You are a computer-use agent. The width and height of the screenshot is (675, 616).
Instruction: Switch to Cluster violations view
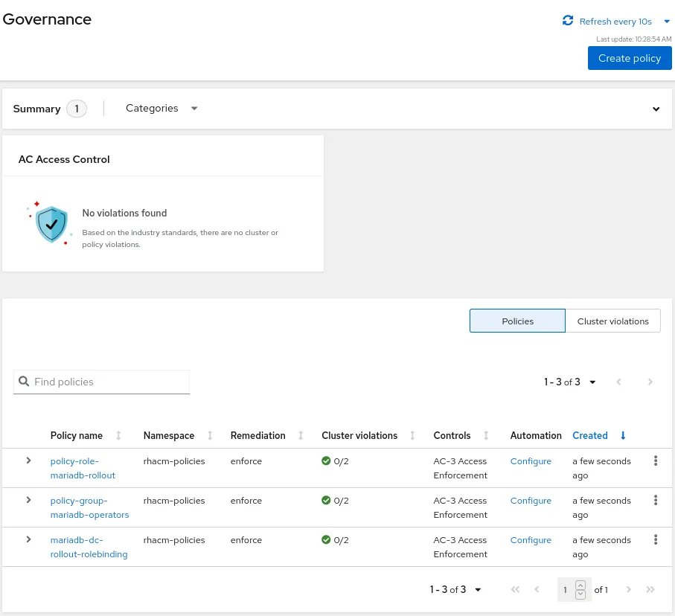click(612, 321)
